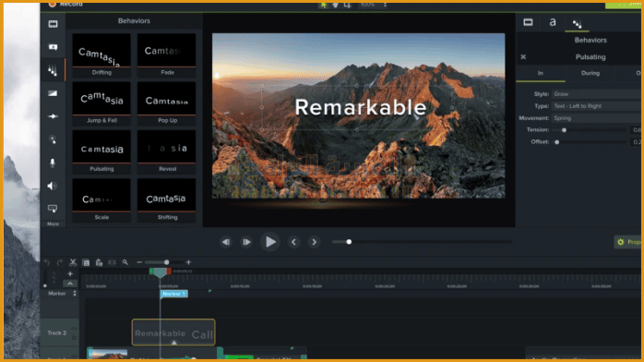Open the Movement dropdown showing Spring
Viewport: 644px width, 362px height.
click(597, 118)
